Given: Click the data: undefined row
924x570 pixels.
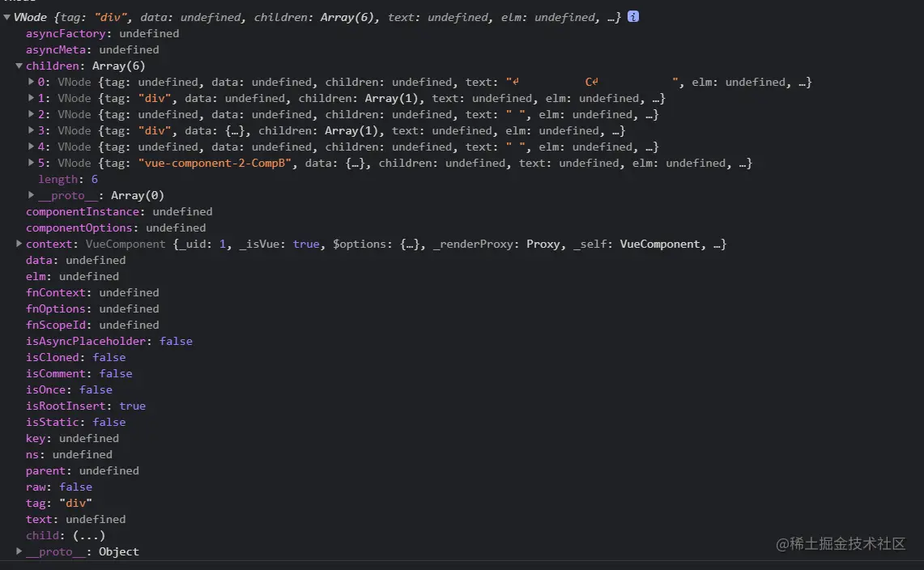Looking at the screenshot, I should point(75,260).
